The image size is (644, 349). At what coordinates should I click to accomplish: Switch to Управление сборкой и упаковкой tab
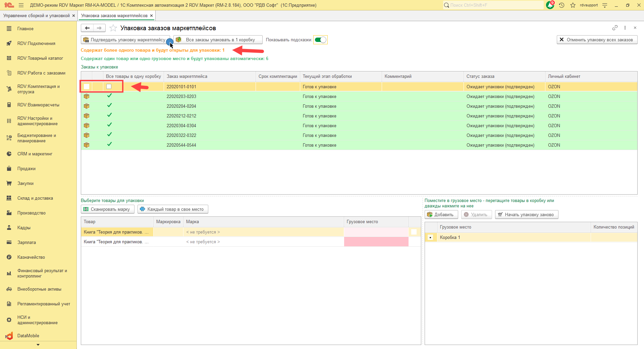36,16
